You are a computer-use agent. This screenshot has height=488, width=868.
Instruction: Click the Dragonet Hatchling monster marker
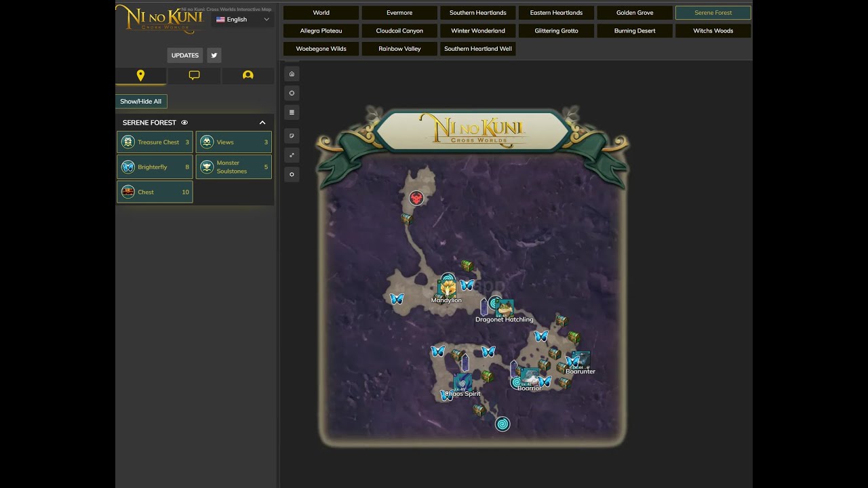[x=505, y=308]
